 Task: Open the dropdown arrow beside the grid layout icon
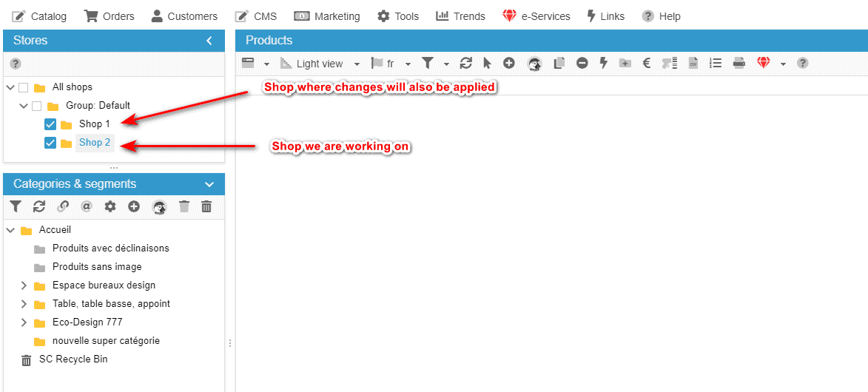[267, 64]
